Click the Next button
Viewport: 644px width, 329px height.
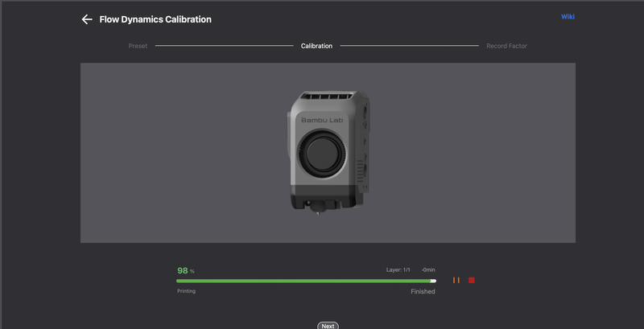tap(328, 326)
